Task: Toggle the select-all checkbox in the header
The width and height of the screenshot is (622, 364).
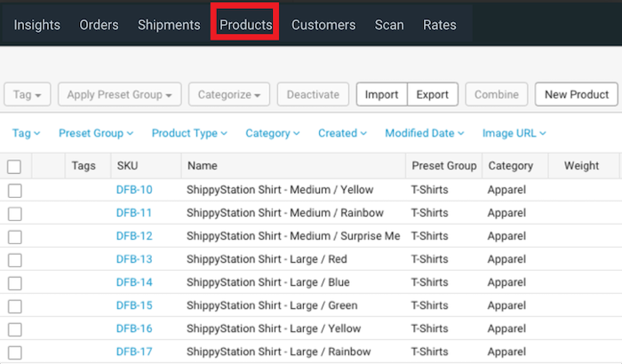Action: click(14, 167)
